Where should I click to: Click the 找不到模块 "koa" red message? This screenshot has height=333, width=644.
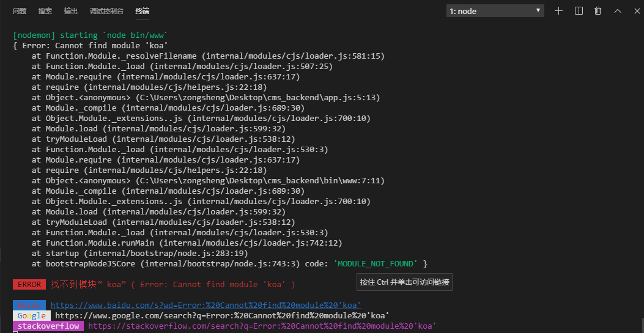[x=173, y=284]
